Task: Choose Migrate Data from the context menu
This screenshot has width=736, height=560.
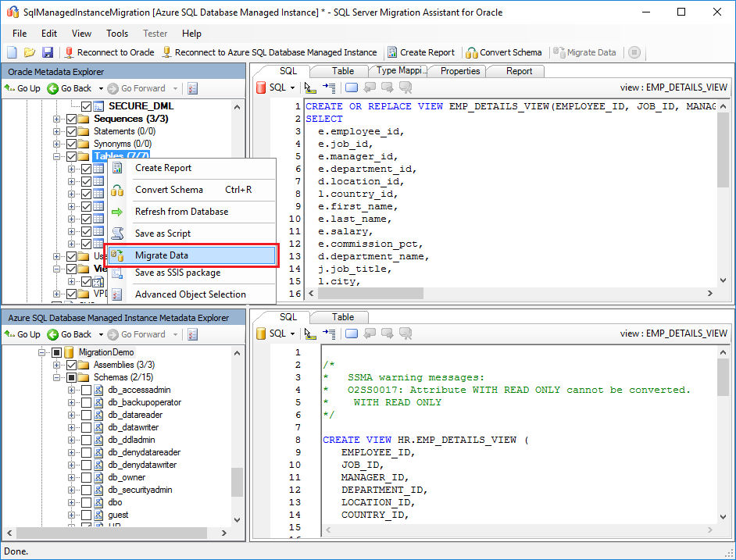Action: [191, 255]
